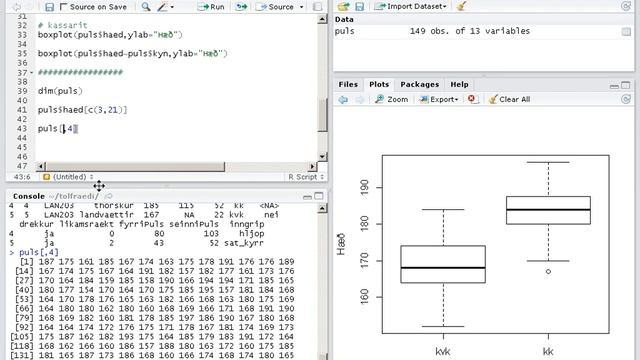The image size is (640, 360).
Task: Minimize the Console pane
Action: click(x=307, y=197)
